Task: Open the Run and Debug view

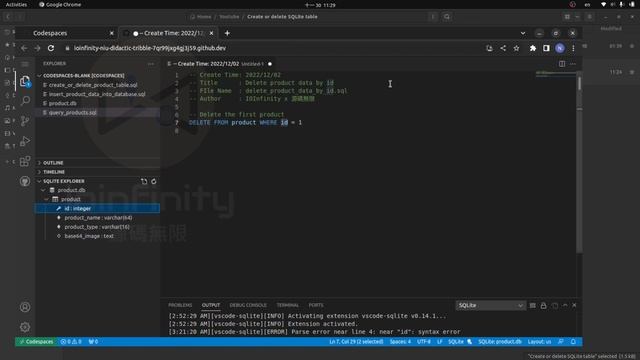Action: (x=25, y=141)
